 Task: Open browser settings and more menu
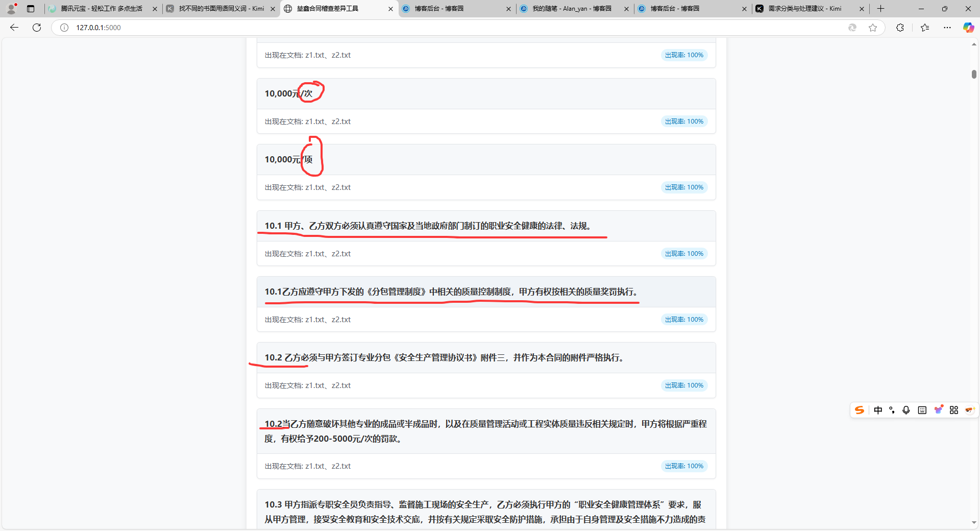947,28
